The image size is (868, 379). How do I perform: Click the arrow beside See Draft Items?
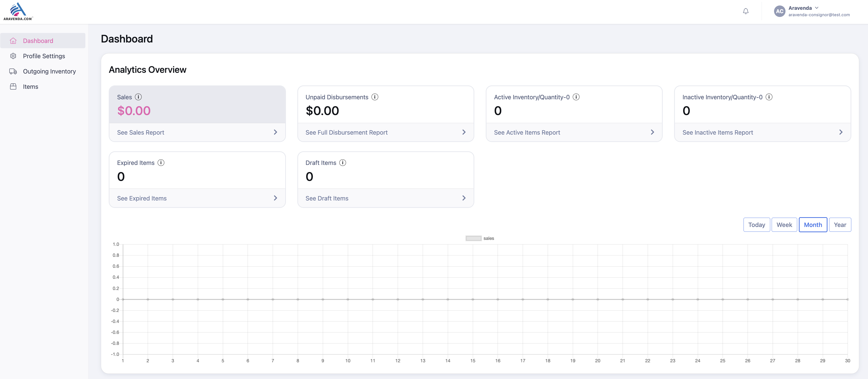pos(464,198)
